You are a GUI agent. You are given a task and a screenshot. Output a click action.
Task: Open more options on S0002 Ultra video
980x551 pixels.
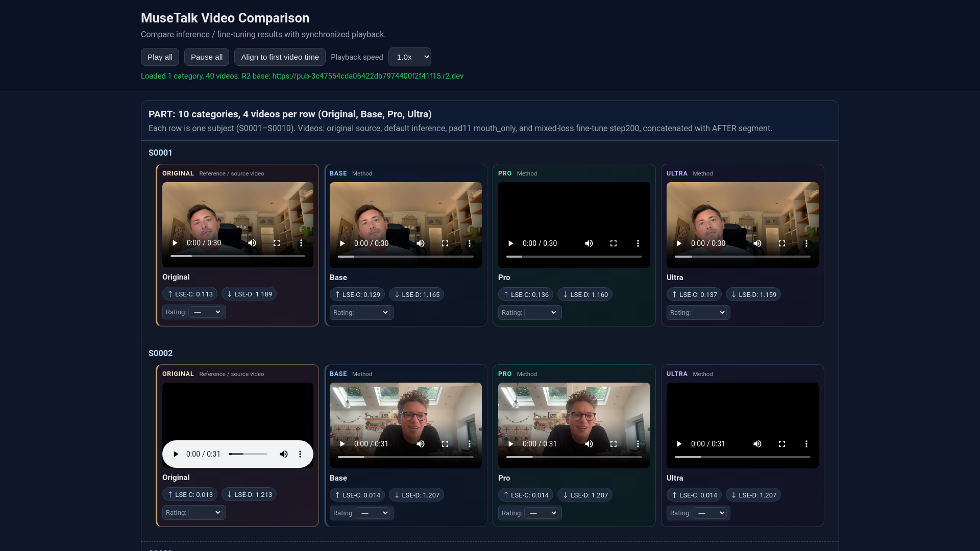pyautogui.click(x=806, y=444)
